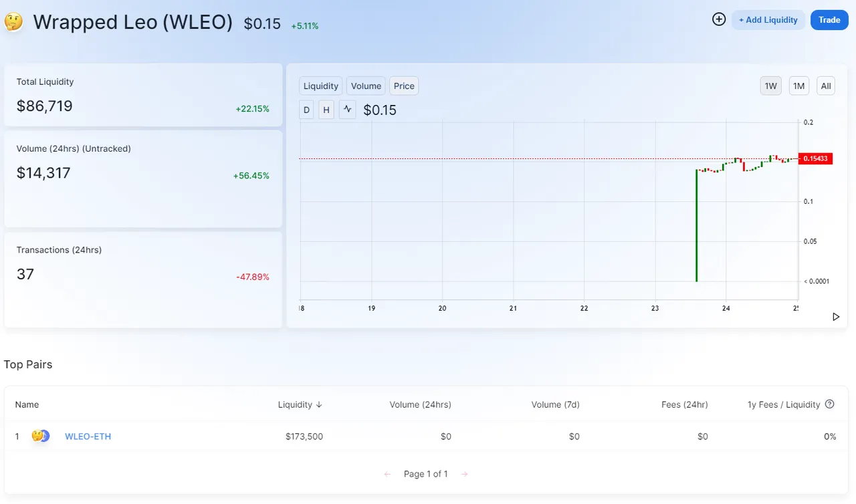Click the tall green candlestick on chart

pos(697,225)
